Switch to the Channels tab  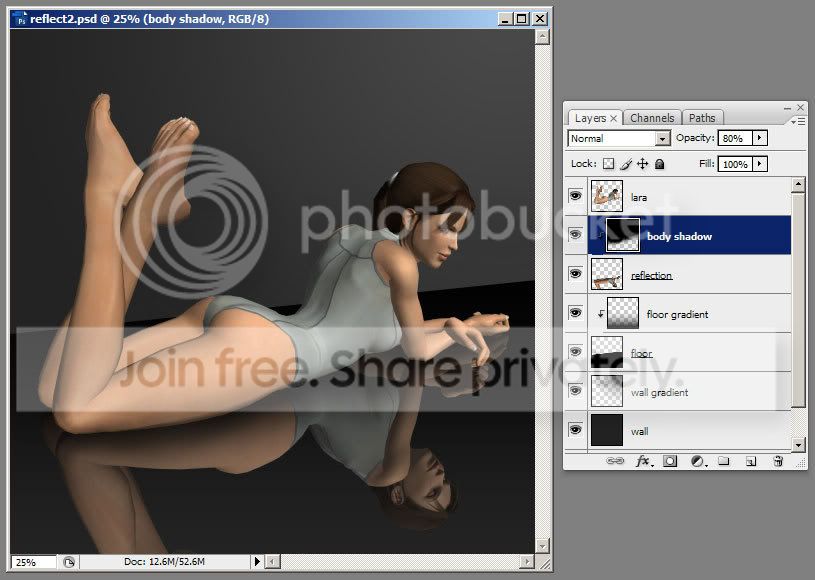[652, 118]
